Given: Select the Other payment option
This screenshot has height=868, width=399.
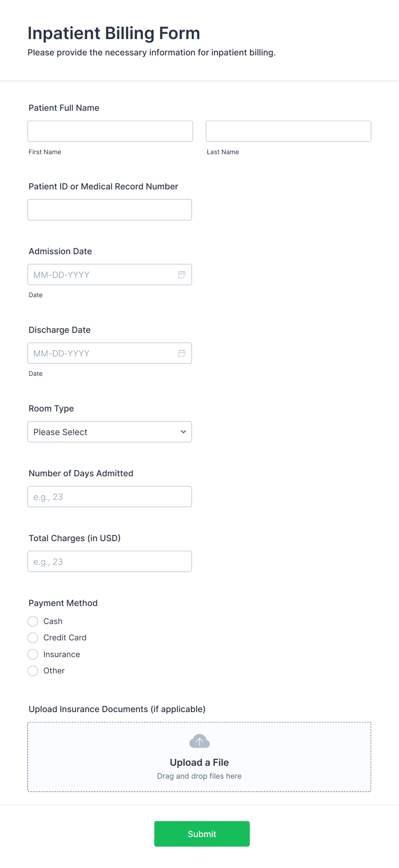Looking at the screenshot, I should (33, 670).
